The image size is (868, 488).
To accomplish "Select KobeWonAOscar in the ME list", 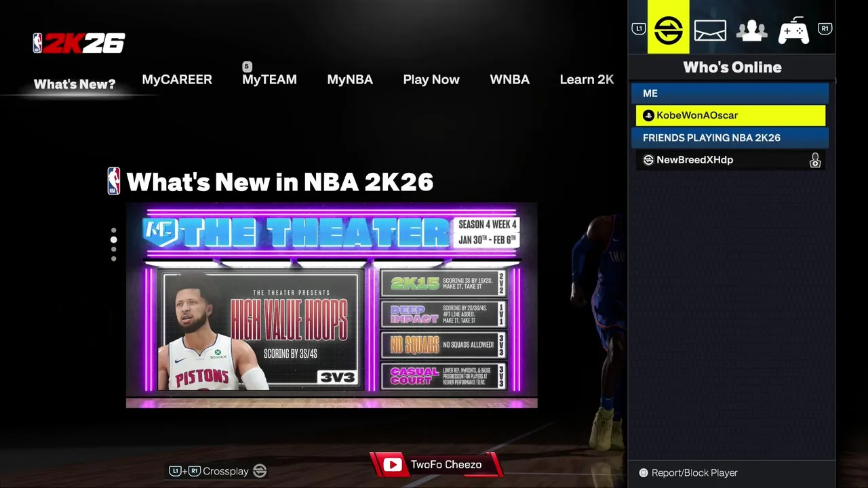I will [730, 116].
